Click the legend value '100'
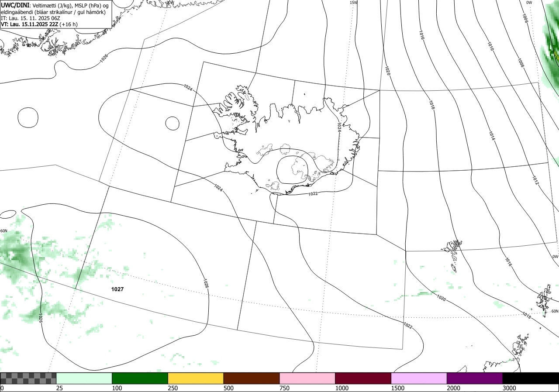Image resolution: width=559 pixels, height=392 pixels. [117, 388]
